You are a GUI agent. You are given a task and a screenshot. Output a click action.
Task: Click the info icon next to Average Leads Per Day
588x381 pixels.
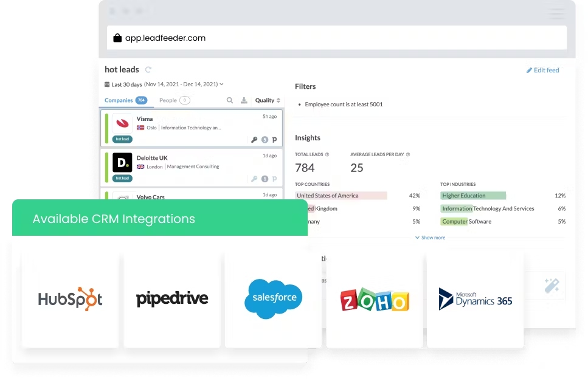(408, 154)
